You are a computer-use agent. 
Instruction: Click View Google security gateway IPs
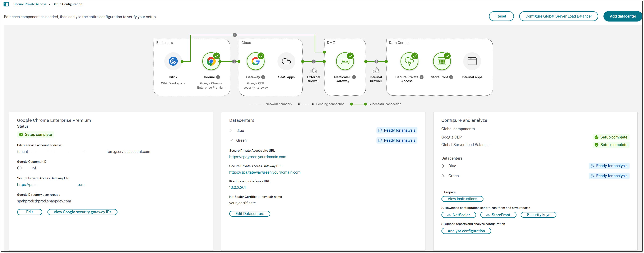[82, 212]
